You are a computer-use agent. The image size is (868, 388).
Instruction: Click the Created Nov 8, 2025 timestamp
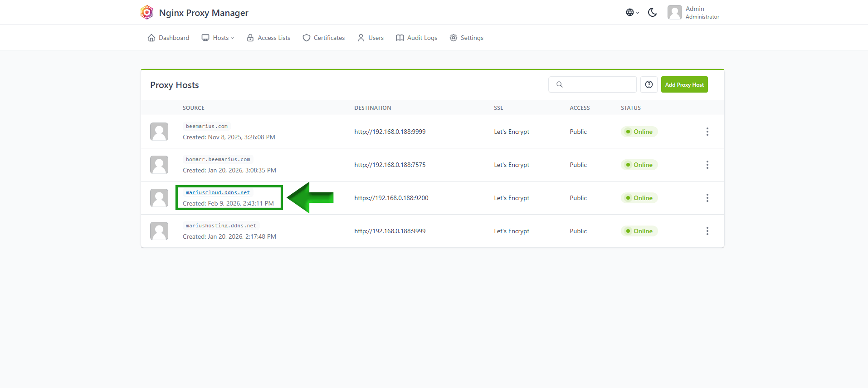click(229, 137)
